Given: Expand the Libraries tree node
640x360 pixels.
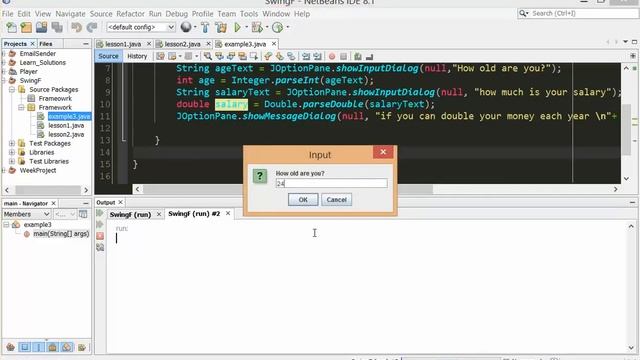Looking at the screenshot, I should 12,152.
